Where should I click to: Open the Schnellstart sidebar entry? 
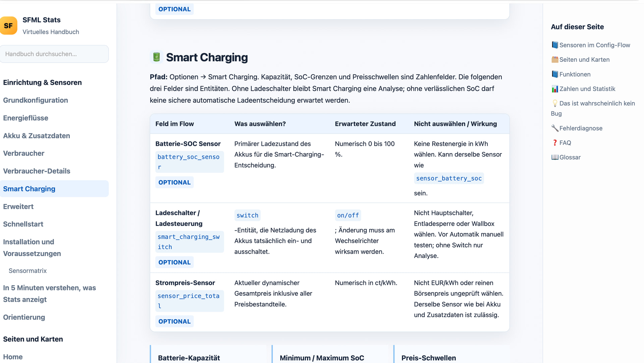pos(23,224)
